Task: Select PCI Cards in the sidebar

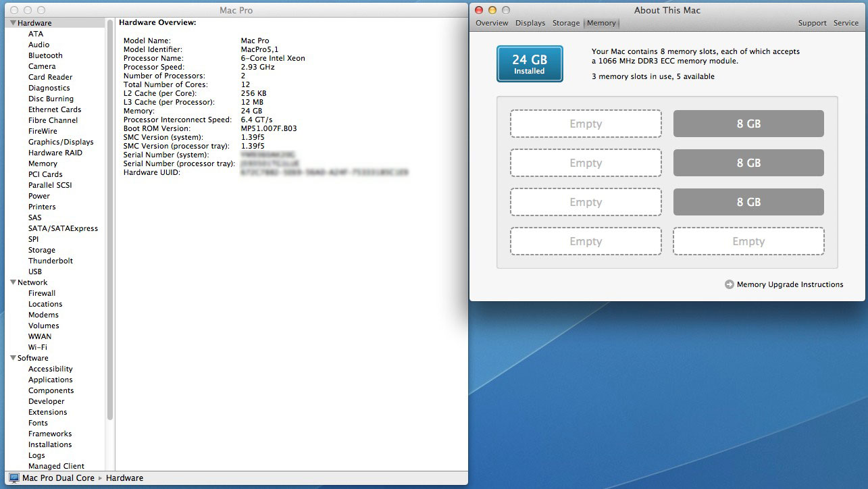Action: [x=45, y=174]
